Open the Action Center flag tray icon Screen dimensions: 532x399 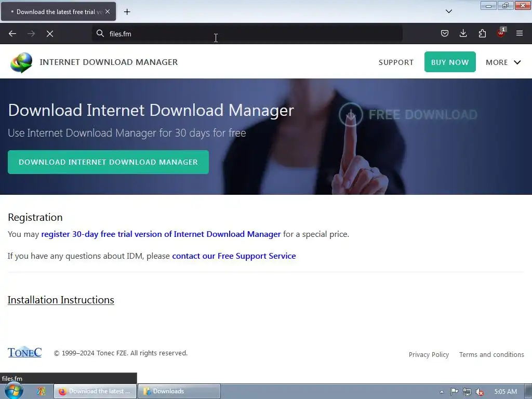coord(454,392)
